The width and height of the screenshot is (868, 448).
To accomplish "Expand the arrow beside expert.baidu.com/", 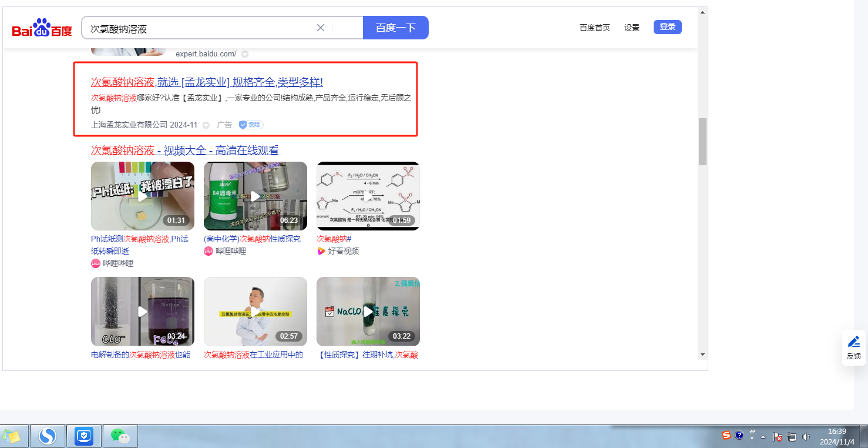I will (245, 54).
